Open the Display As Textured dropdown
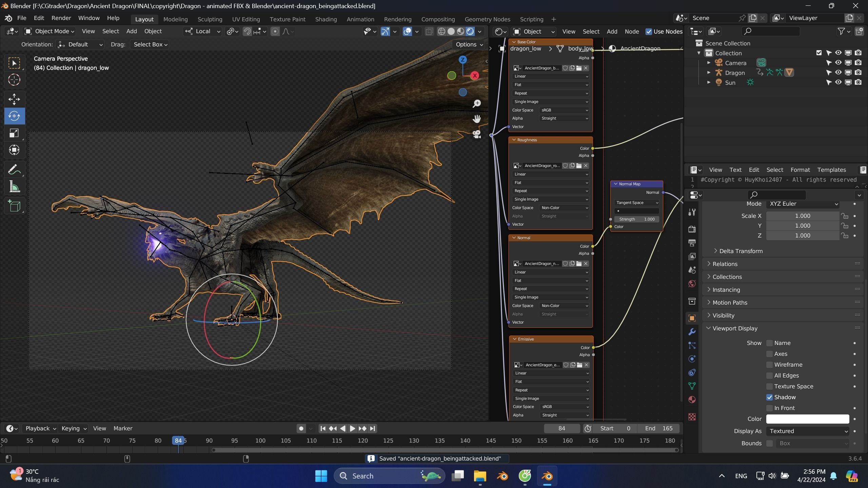This screenshot has height=488, width=868. click(808, 431)
